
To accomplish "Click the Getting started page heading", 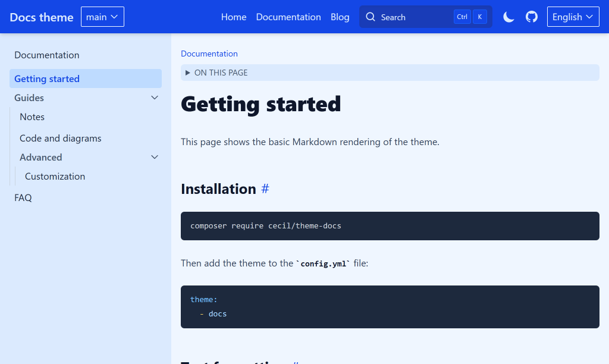I will [260, 104].
